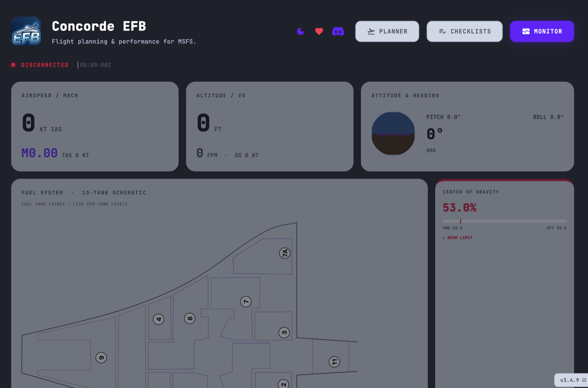Open the Discord link icon
Viewport: 588px width, 388px height.
[338, 31]
